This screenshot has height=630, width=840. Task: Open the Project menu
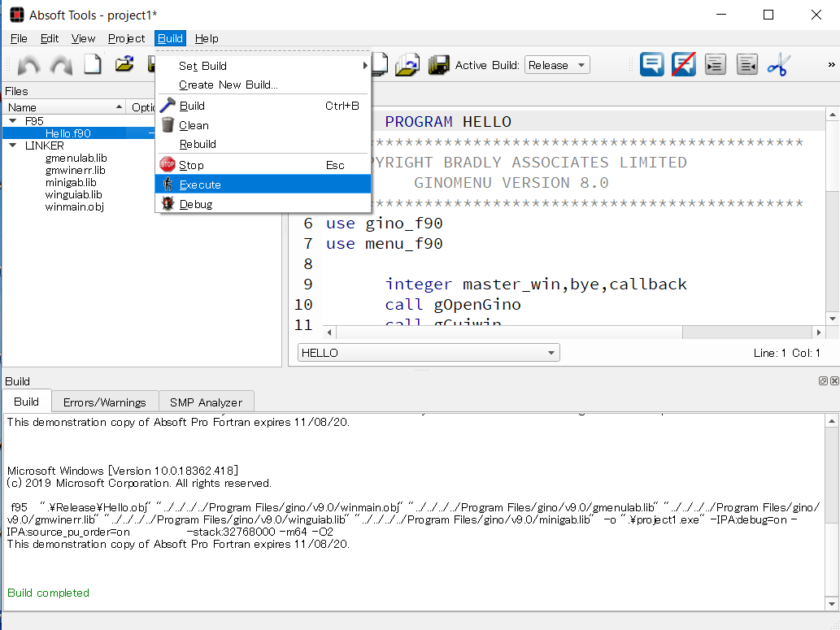[126, 38]
